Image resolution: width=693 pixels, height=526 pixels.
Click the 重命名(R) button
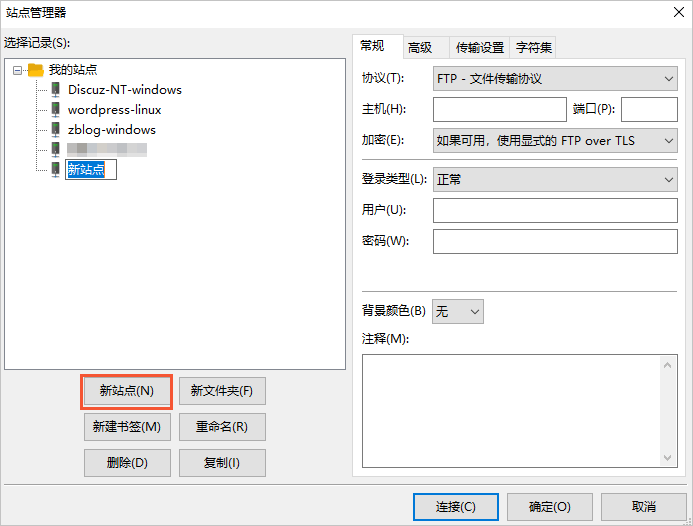point(222,427)
